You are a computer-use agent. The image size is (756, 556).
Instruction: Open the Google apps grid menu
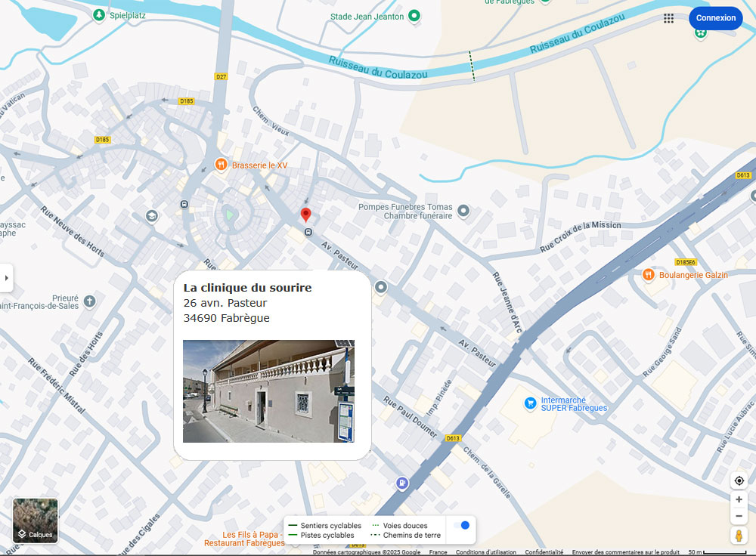tap(669, 18)
